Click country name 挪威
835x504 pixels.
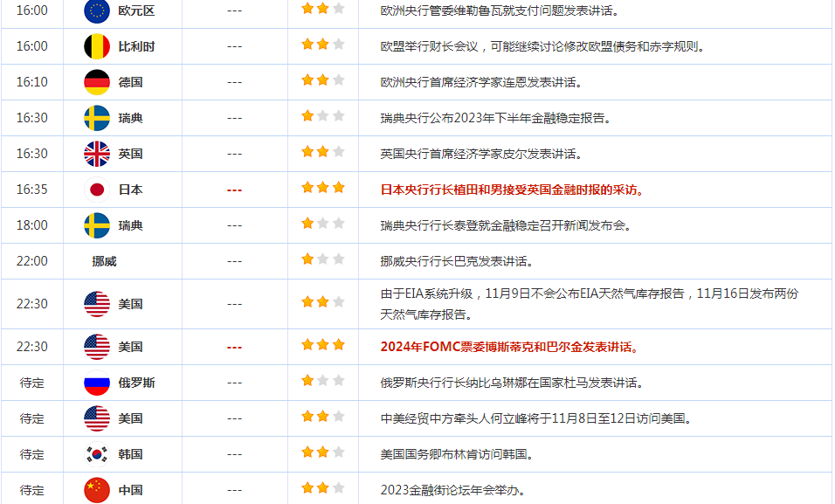tap(105, 261)
